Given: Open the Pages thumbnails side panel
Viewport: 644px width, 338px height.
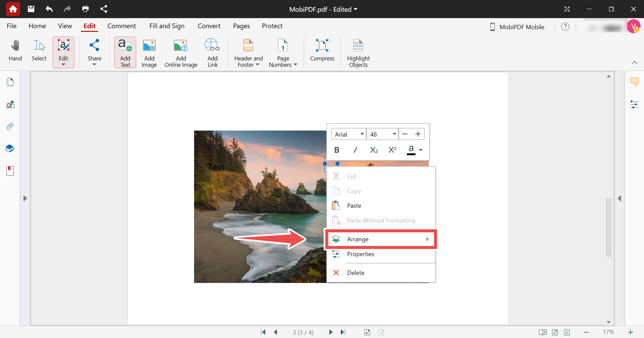Looking at the screenshot, I should [x=10, y=82].
